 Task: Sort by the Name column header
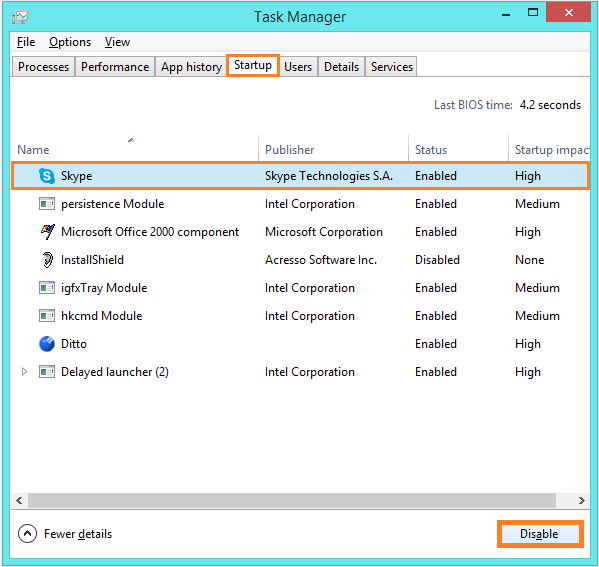(33, 150)
